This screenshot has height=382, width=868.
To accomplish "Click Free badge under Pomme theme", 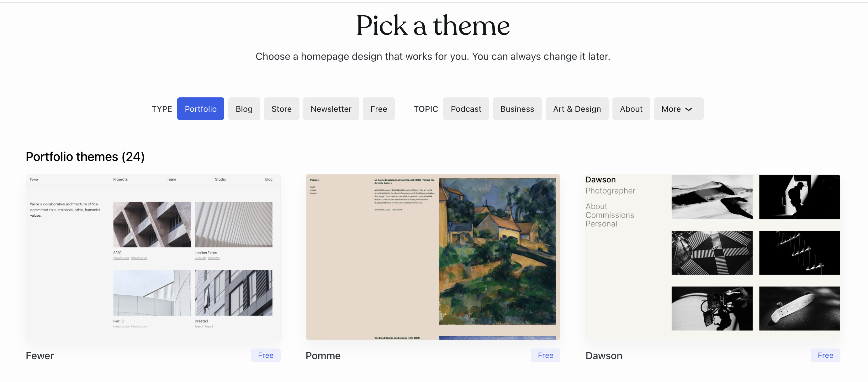I will coord(545,355).
